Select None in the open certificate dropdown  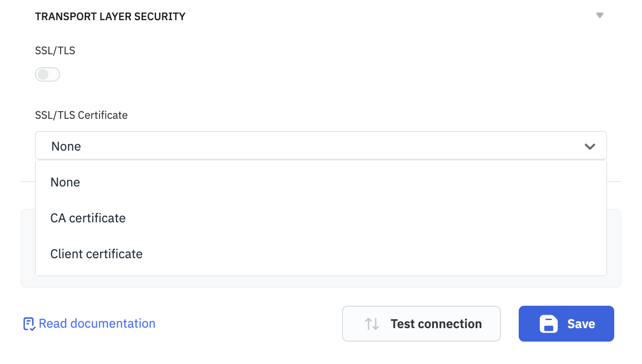(65, 182)
